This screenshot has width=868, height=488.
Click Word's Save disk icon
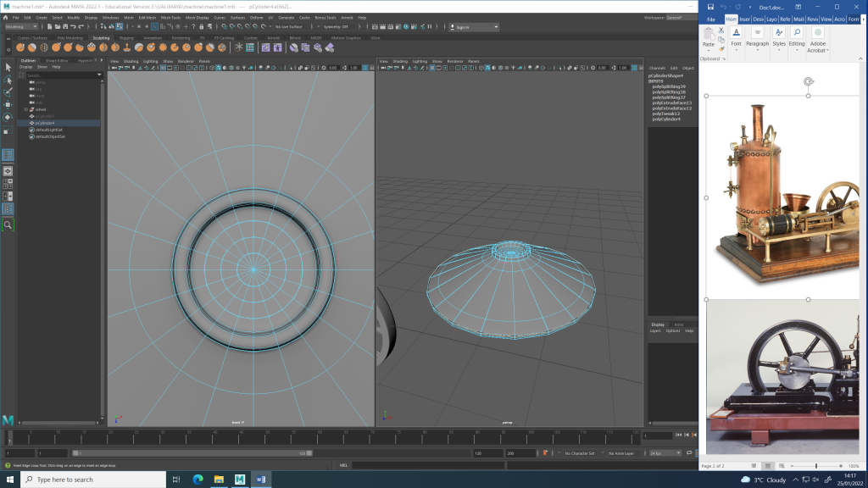(710, 7)
